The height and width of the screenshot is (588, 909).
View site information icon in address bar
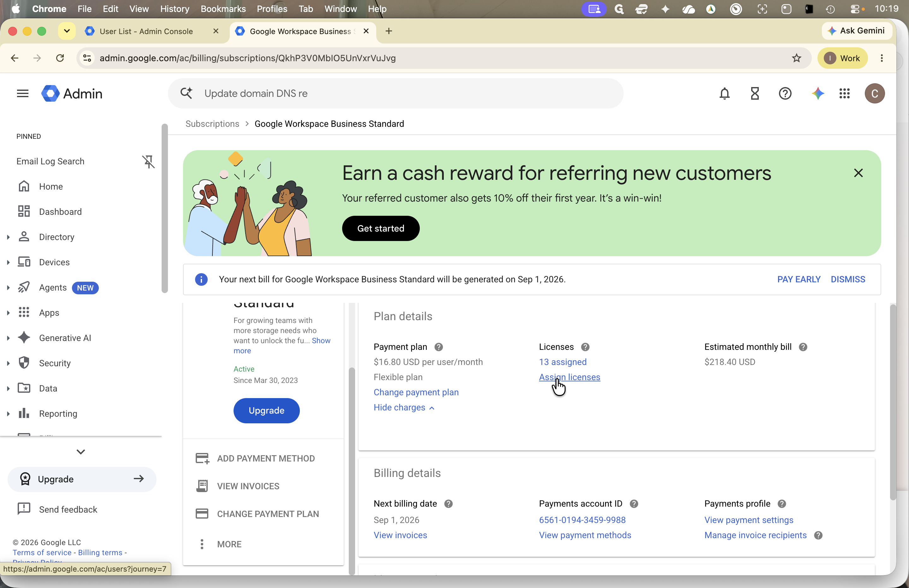coord(87,58)
